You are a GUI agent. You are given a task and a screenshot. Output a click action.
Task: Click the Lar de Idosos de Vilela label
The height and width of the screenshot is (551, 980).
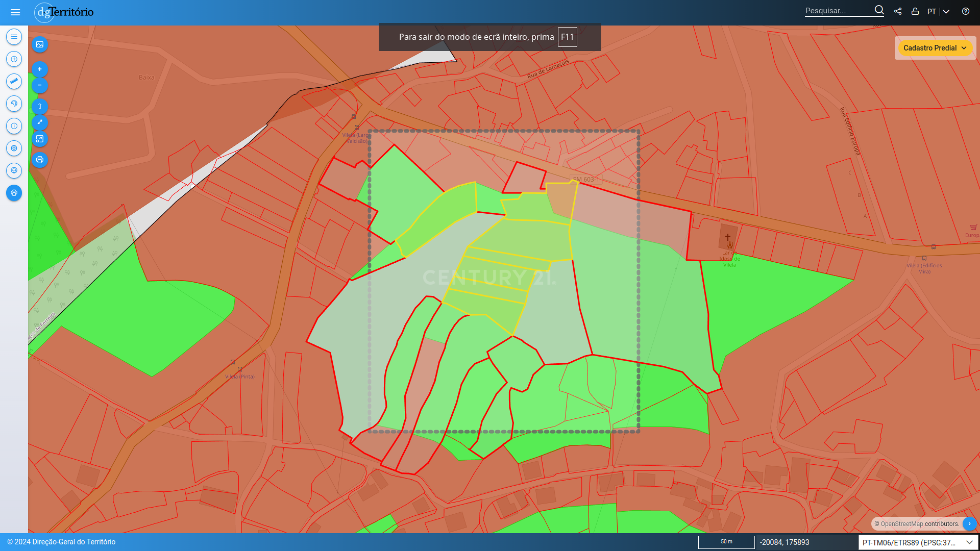click(x=729, y=259)
